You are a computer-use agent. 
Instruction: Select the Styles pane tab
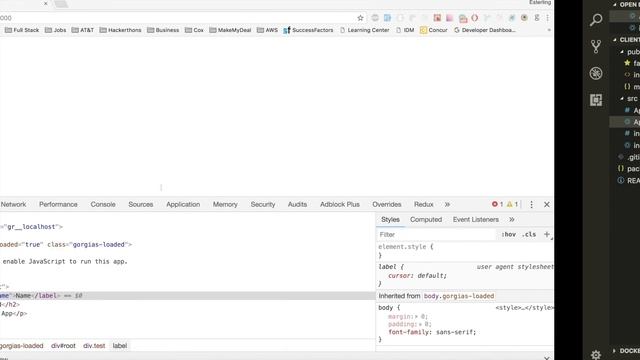coord(390,220)
